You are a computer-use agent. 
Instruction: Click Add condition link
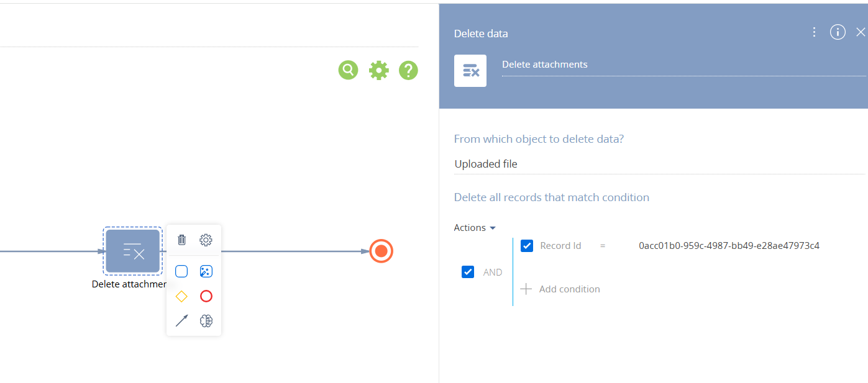click(560, 289)
